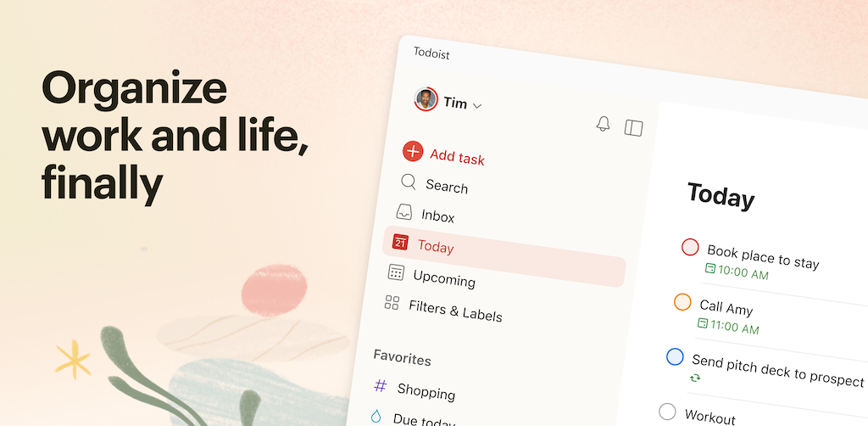The image size is (868, 426).
Task: Toggle the sidebar panel icon
Action: (633, 127)
